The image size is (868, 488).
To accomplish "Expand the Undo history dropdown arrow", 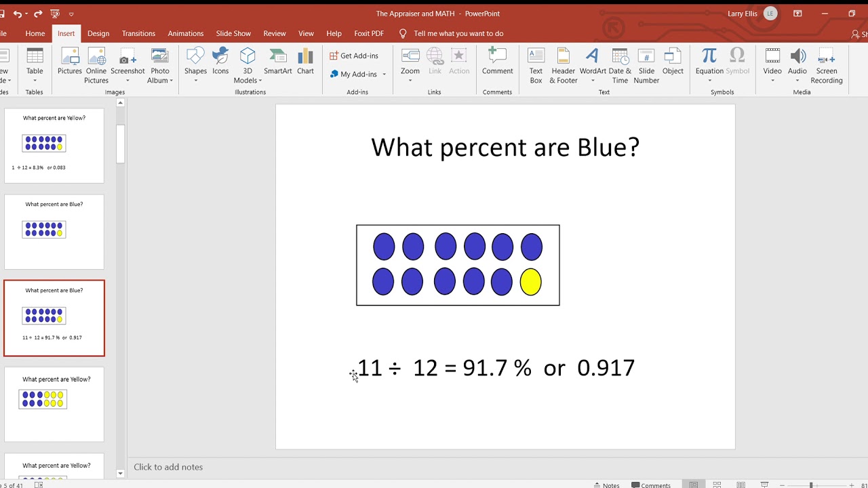I will (x=26, y=14).
